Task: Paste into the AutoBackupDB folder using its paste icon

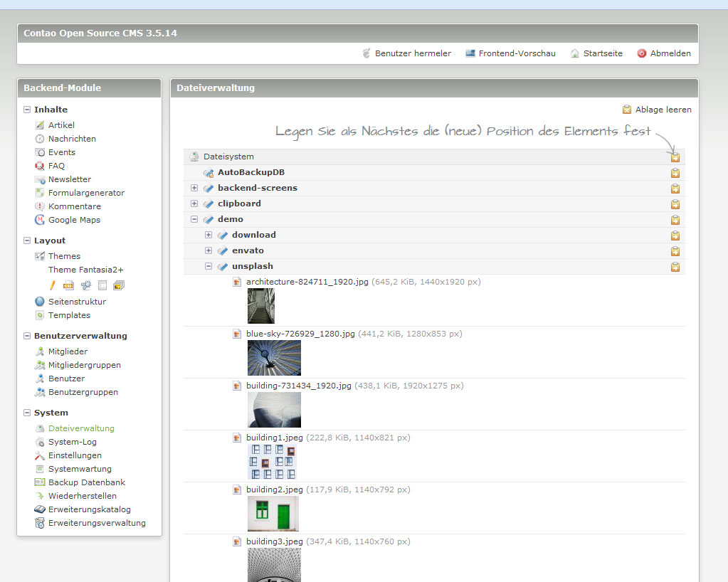Action: (x=675, y=173)
